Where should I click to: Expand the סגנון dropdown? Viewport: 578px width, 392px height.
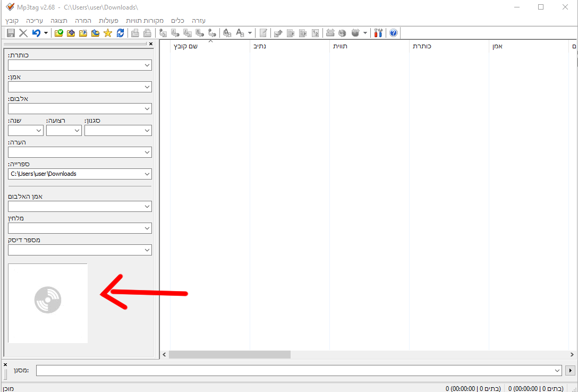point(148,131)
